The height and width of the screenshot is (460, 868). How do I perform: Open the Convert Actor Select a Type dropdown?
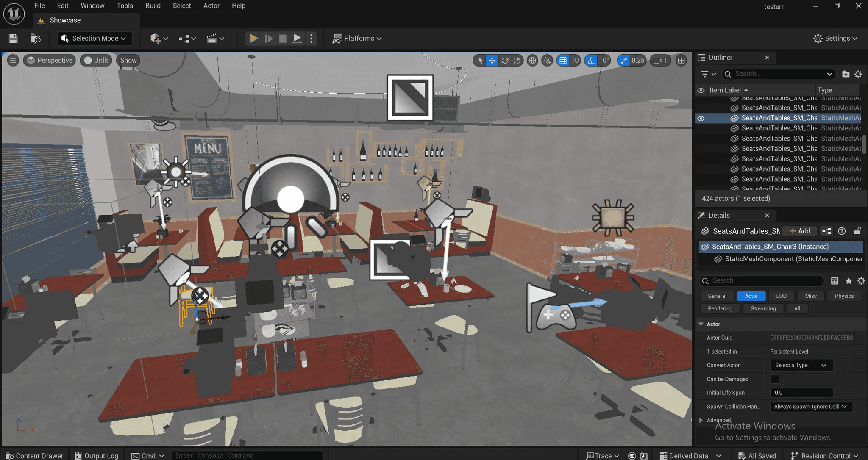801,365
